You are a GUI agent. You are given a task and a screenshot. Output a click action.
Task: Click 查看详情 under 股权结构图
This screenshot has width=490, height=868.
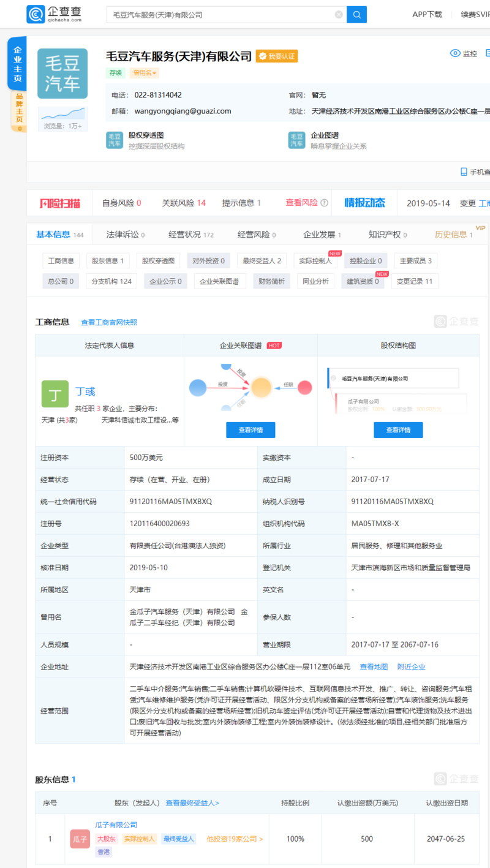coord(398,430)
